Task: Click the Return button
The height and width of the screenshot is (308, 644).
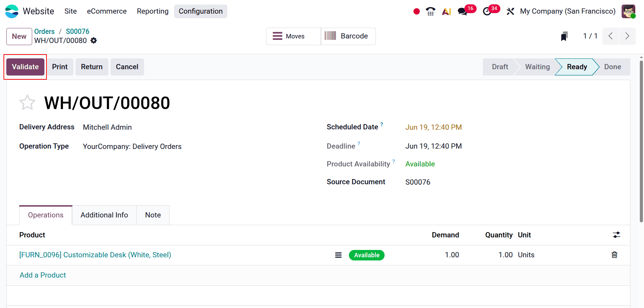Action: [x=92, y=67]
